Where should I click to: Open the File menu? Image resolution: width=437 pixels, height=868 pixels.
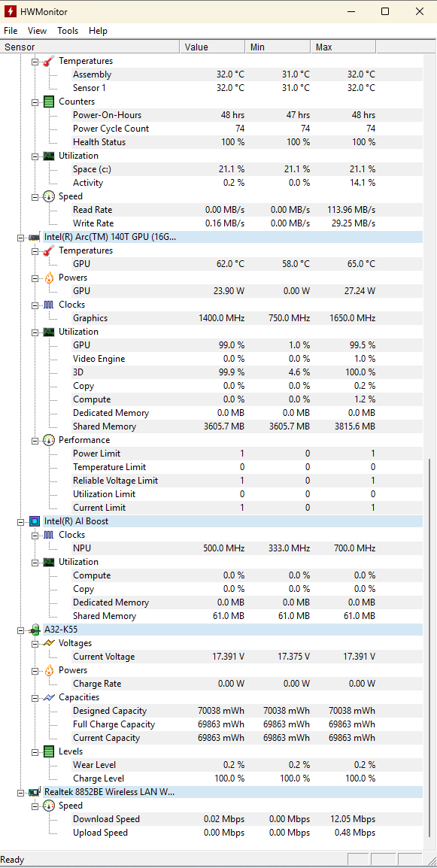(11, 31)
